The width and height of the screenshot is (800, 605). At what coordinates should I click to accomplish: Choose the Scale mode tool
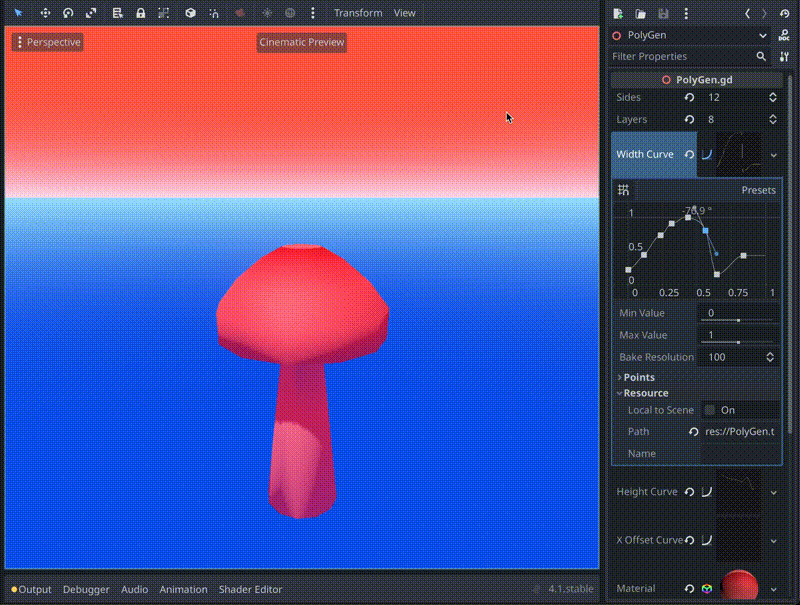tap(91, 13)
